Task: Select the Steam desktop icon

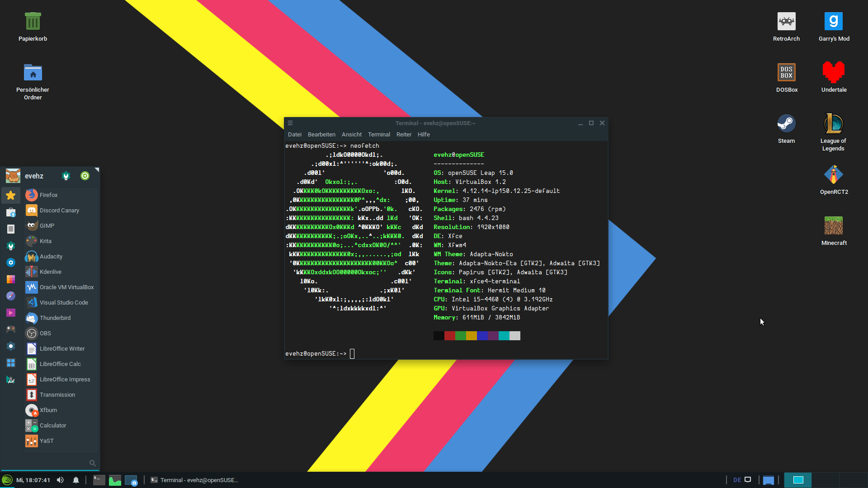Action: [787, 129]
